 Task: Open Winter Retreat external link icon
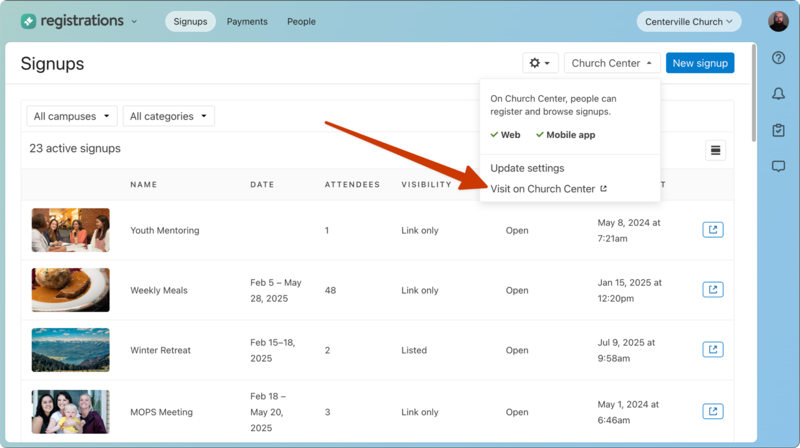(x=712, y=350)
